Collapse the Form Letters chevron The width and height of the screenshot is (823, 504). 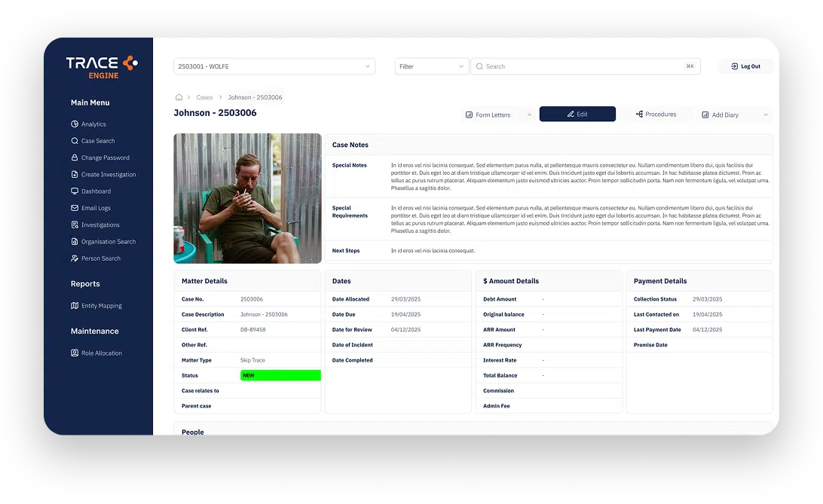click(x=529, y=115)
